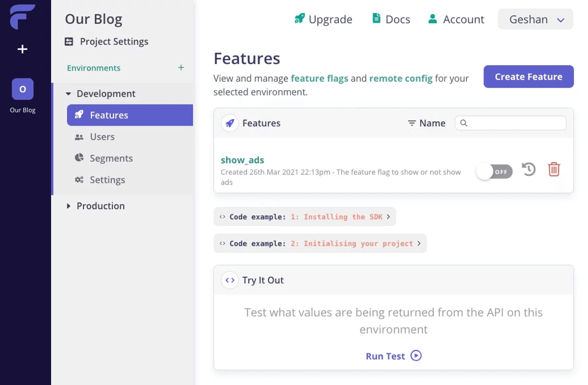This screenshot has height=385, width=588.
Task: Click the Name sort filter icon
Action: tap(412, 123)
